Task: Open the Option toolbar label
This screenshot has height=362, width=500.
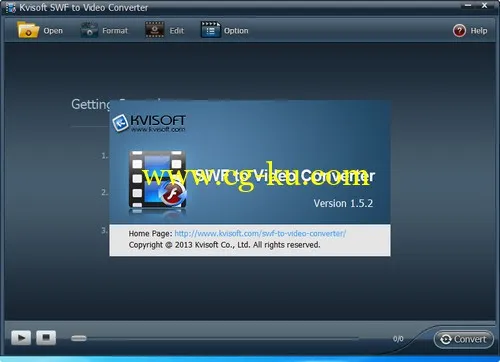Action: point(236,31)
